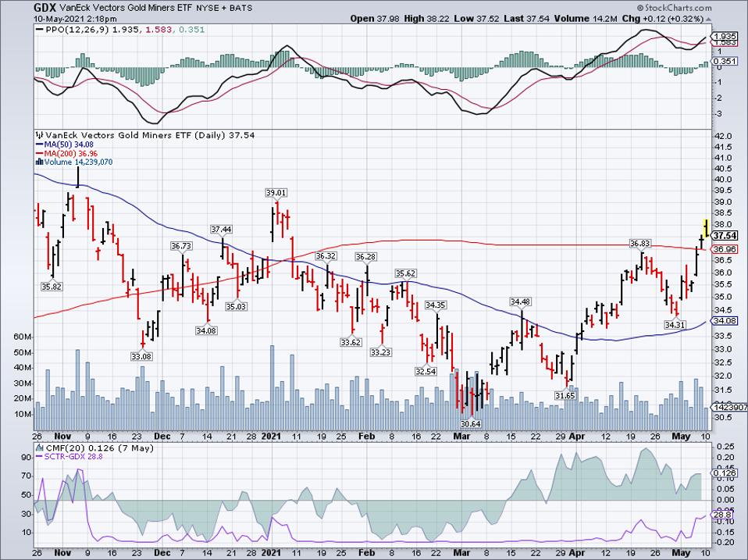Image resolution: width=748 pixels, height=560 pixels.
Task: Click the 31.65 low price label
Action: point(565,396)
